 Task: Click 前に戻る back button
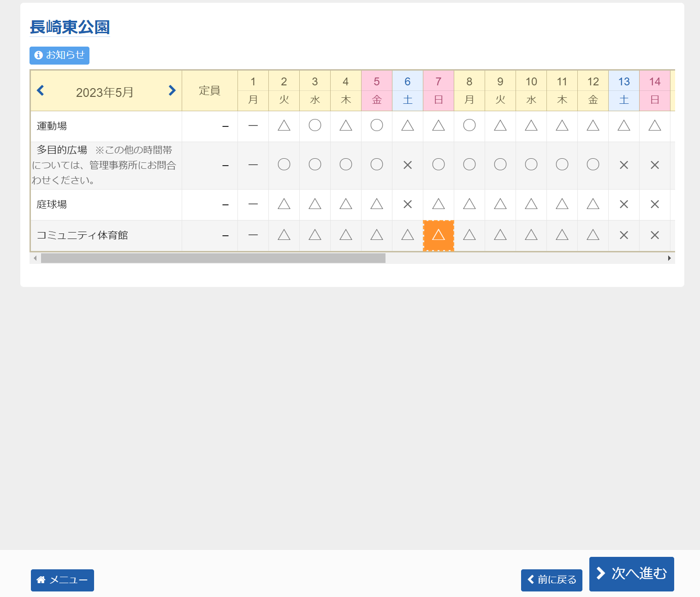(x=552, y=580)
